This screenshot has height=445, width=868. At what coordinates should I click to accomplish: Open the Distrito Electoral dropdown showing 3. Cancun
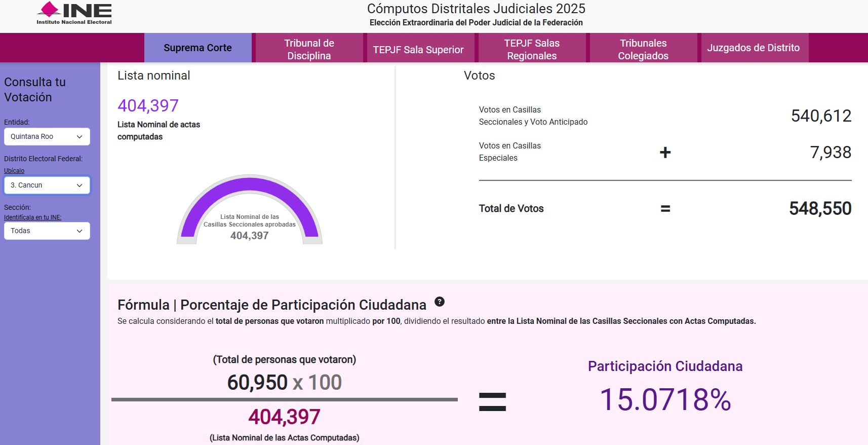click(x=47, y=185)
